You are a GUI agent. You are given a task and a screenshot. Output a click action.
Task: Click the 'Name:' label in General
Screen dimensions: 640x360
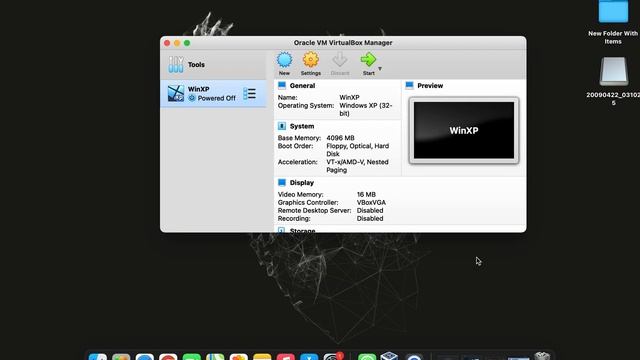287,98
